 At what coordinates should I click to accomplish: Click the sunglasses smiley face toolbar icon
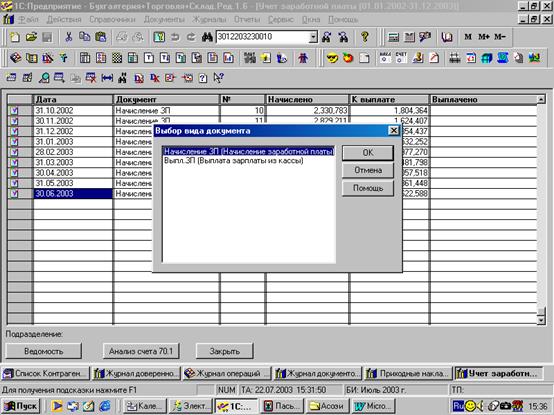pos(332,58)
